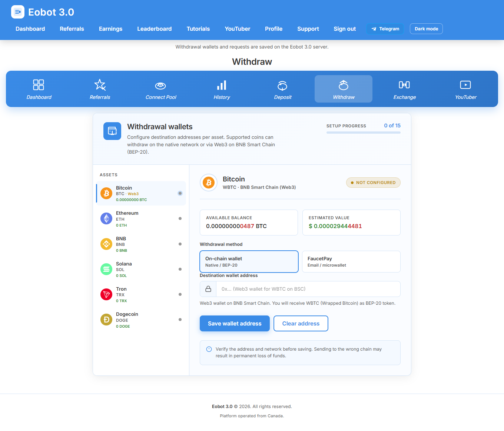Click the Ethereum coin icon
The width and height of the screenshot is (504, 431).
coord(106,218)
